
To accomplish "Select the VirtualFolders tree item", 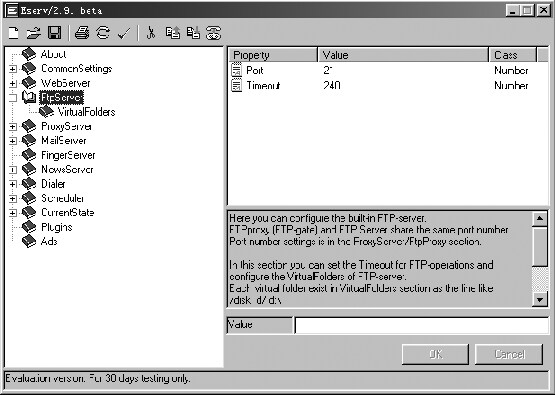I will (87, 112).
